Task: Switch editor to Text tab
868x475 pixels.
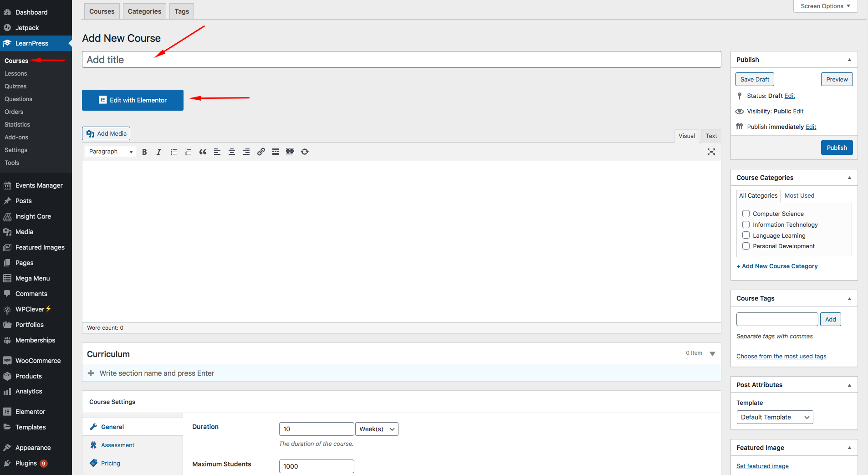Action: point(711,136)
